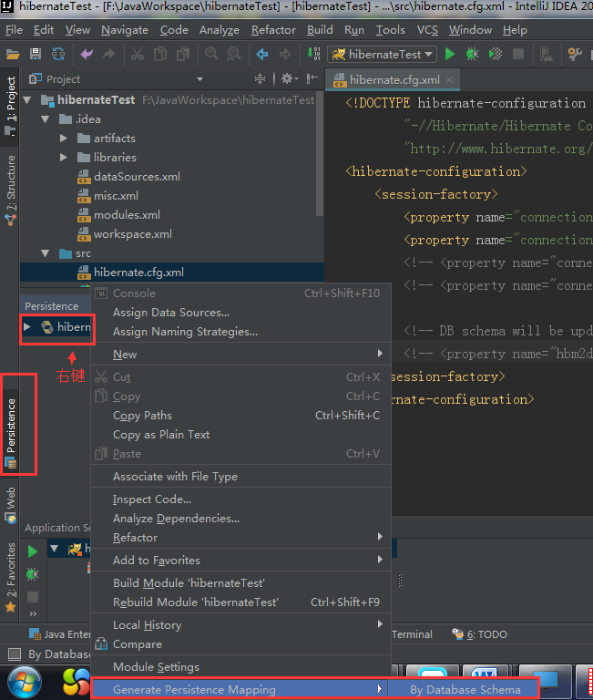Image resolution: width=593 pixels, height=700 pixels.
Task: Click the Replace toolbar icon
Action: (x=233, y=54)
